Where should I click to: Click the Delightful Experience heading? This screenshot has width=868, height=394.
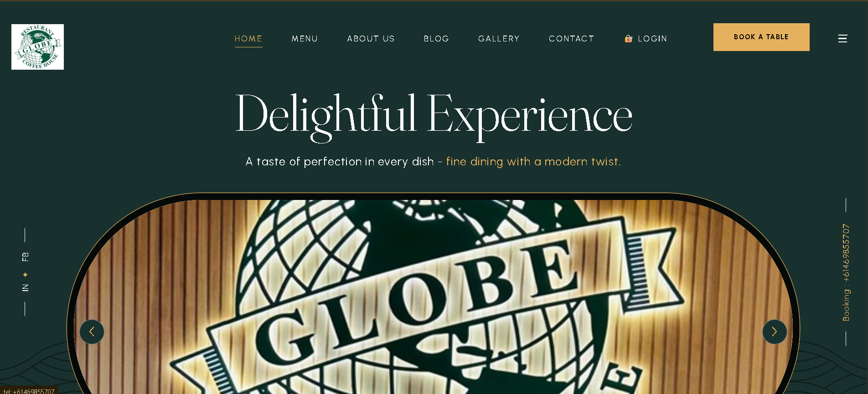click(x=434, y=115)
